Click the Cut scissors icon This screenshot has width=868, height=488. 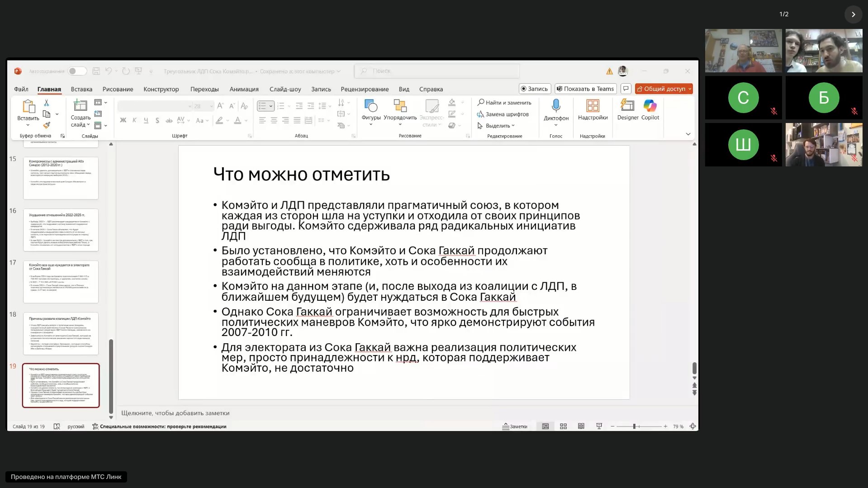[x=46, y=103]
